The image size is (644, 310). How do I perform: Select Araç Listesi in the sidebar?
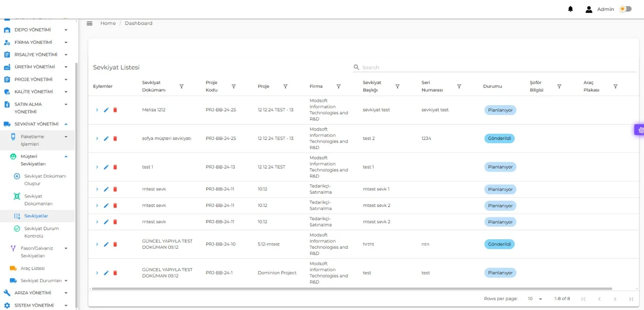pos(33,268)
